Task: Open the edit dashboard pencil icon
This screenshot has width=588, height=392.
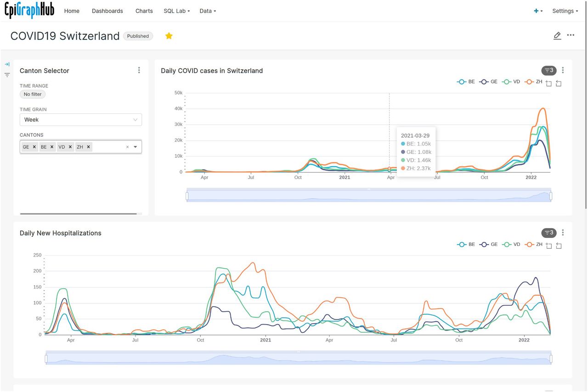Action: pos(557,35)
